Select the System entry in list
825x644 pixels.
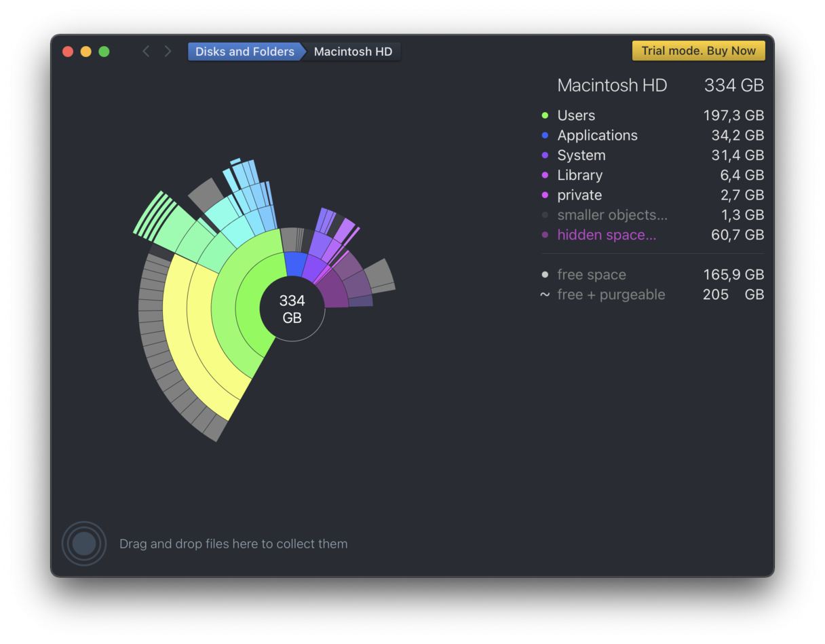(x=581, y=155)
